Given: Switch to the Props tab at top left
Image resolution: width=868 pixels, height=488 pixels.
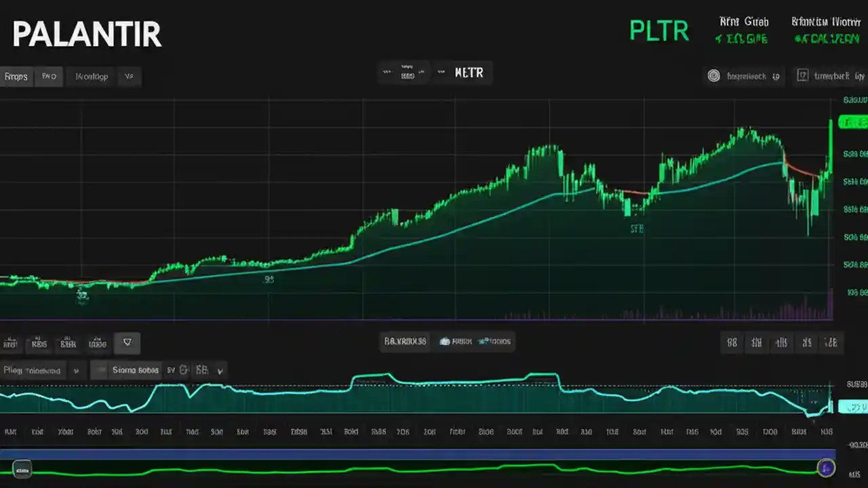Looking at the screenshot, I should pos(16,76).
